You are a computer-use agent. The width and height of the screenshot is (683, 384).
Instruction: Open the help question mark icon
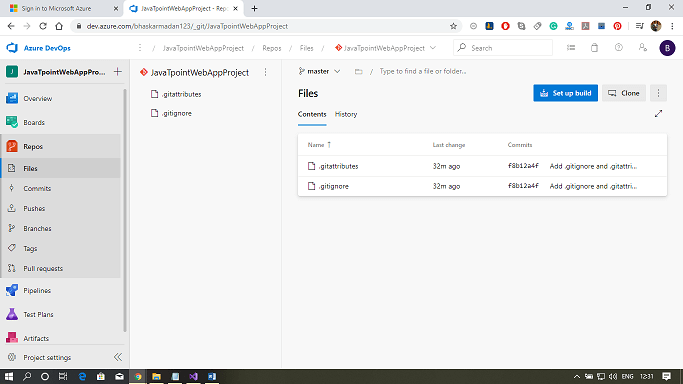click(x=619, y=47)
